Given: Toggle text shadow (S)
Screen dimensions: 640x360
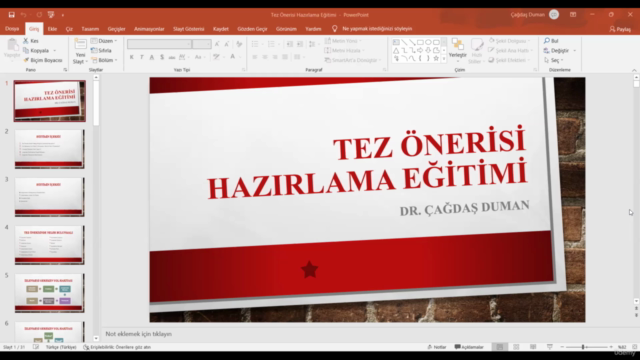Looking at the screenshot, I should [162, 57].
